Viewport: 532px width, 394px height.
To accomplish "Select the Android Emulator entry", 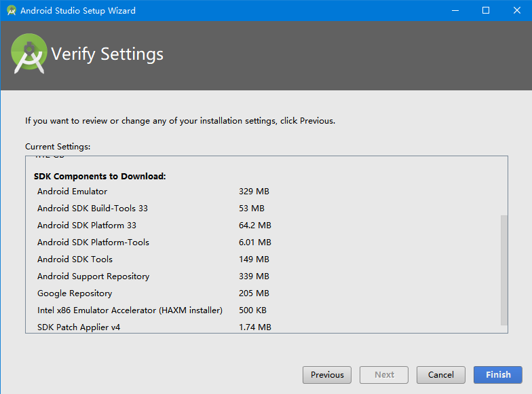I will (x=73, y=192).
